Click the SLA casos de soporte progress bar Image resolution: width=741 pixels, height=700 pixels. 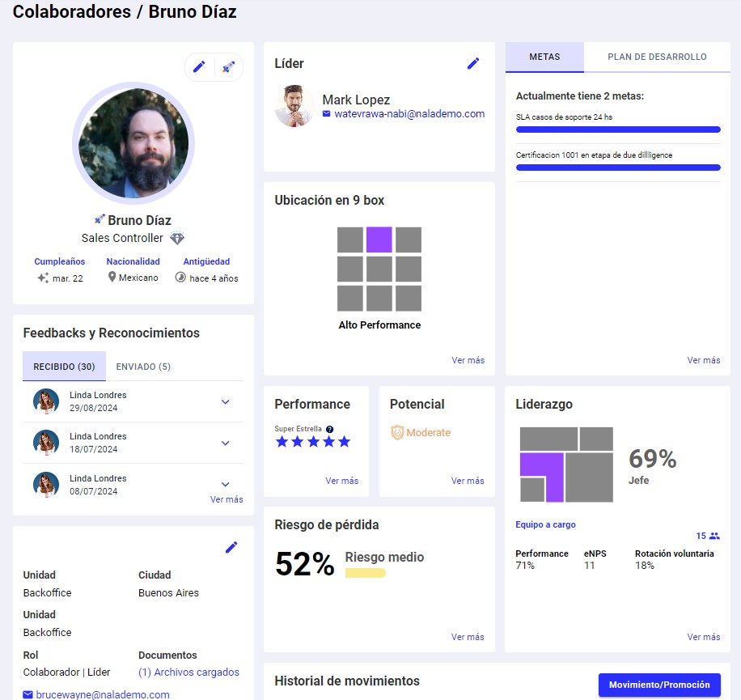618,129
